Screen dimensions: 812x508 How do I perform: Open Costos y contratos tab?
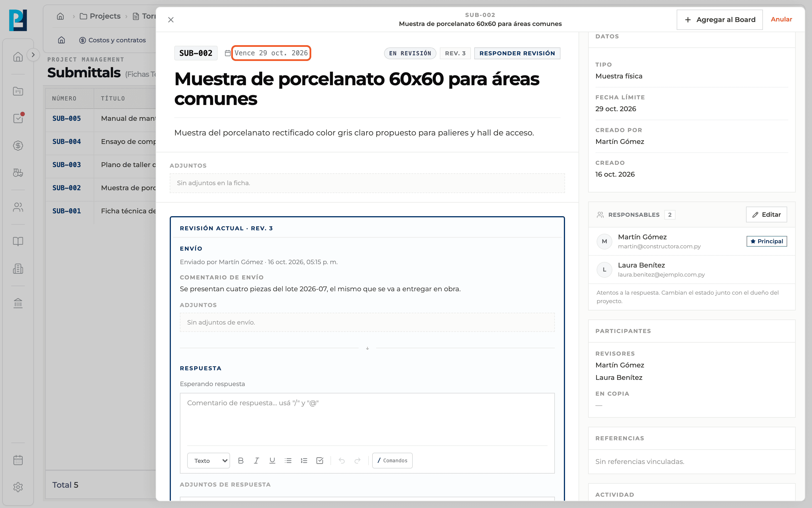[x=112, y=40]
